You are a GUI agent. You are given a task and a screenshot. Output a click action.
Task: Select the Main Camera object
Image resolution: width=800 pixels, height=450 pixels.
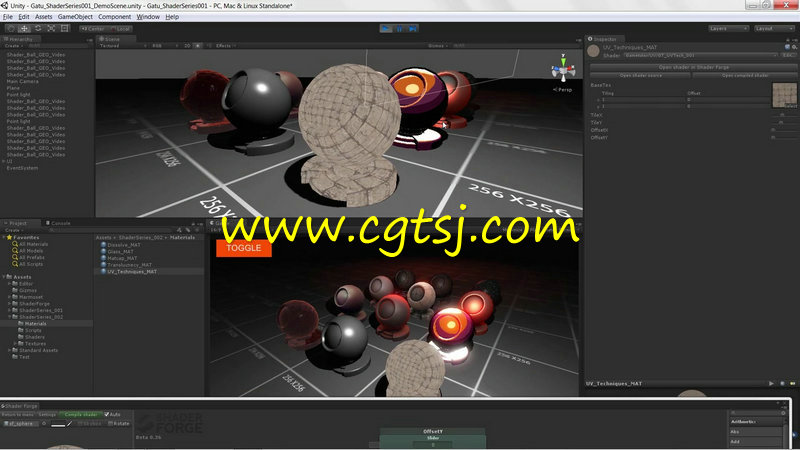pos(22,81)
